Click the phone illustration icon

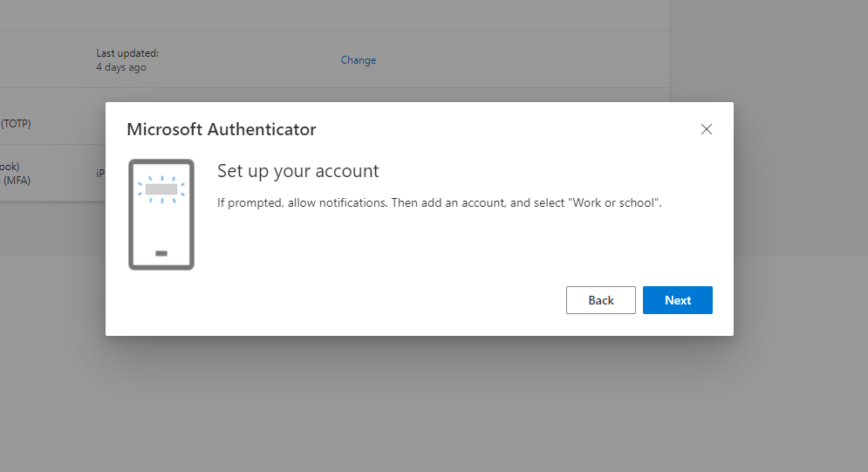coord(161,214)
